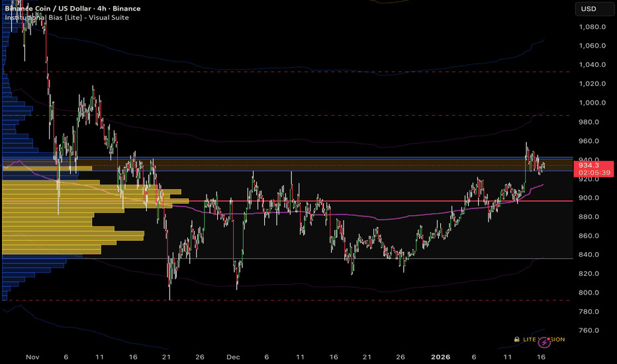Viewport: 617px width, 364px height.
Task: Select the Dec label on time axis
Action: pyautogui.click(x=232, y=357)
